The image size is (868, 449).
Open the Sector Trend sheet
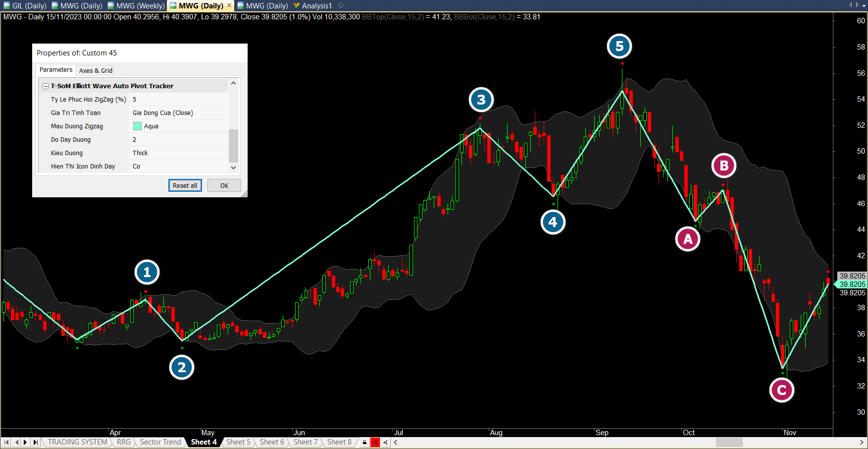click(160, 442)
